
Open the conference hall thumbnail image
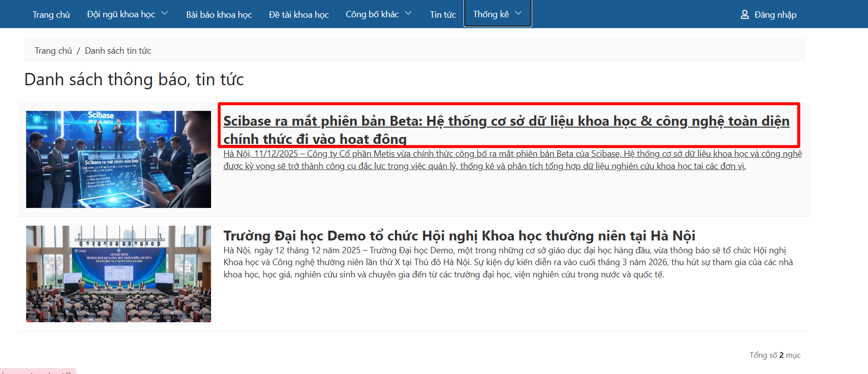(118, 274)
